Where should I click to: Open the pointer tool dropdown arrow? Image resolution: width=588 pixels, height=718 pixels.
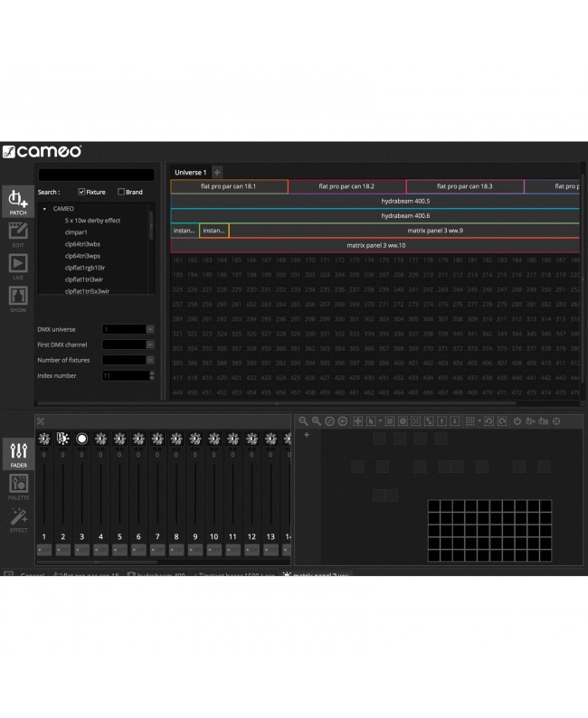point(380,420)
